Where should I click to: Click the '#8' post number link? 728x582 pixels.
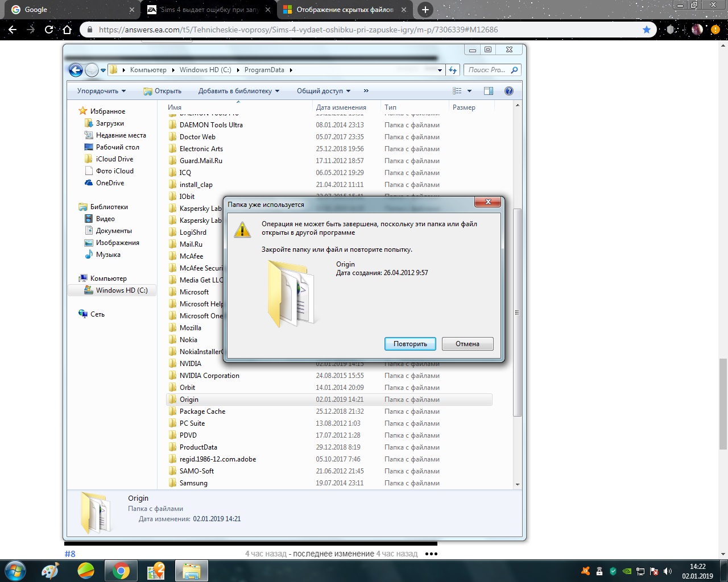click(x=70, y=554)
